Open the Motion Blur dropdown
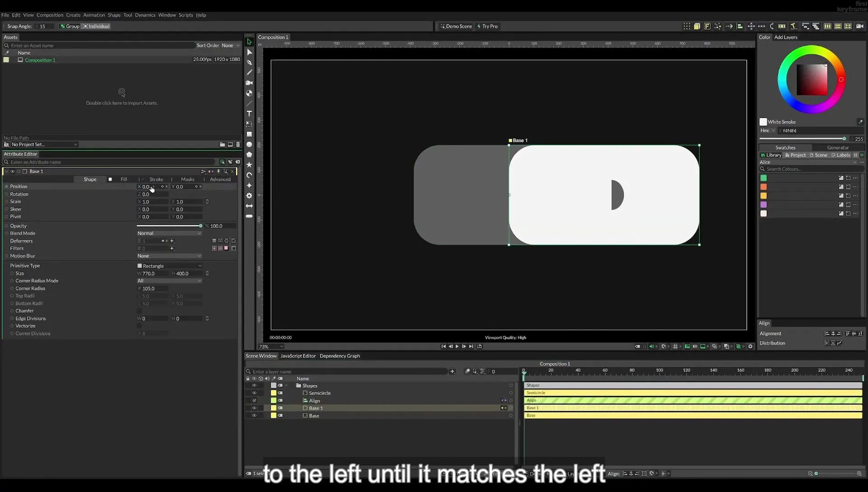 click(x=169, y=256)
